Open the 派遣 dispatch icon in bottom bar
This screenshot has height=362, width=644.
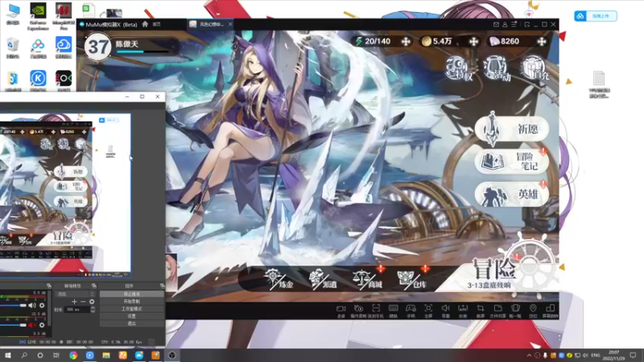(324, 279)
